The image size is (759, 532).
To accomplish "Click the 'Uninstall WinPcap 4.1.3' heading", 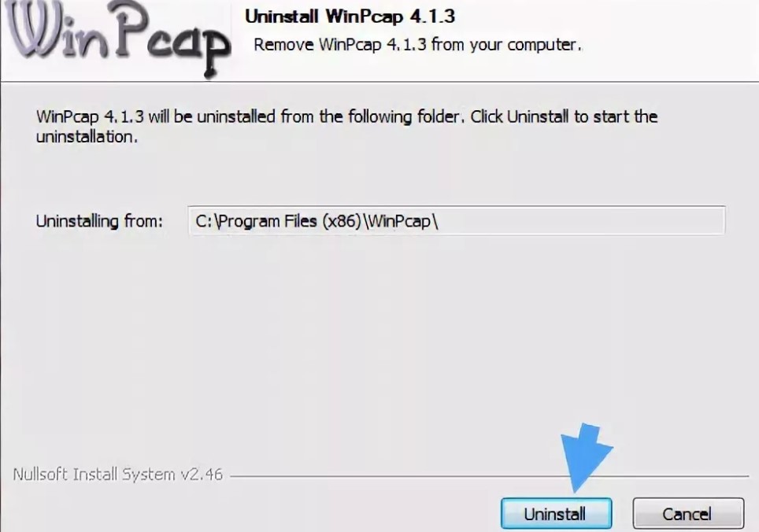I will [350, 17].
